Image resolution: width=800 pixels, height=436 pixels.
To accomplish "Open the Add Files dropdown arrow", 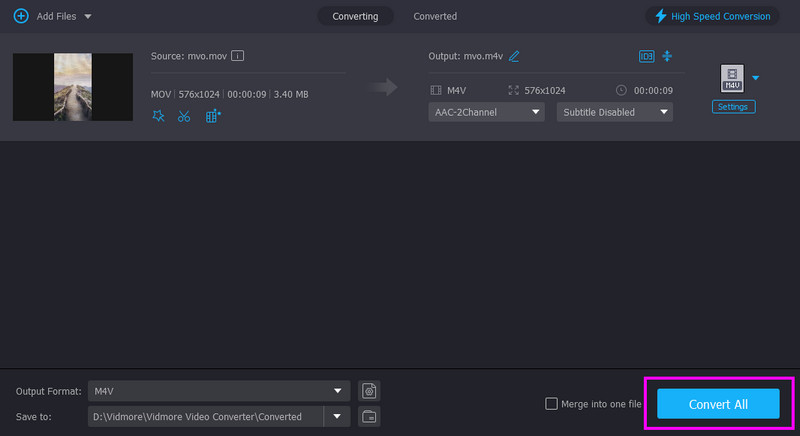I will coord(88,17).
